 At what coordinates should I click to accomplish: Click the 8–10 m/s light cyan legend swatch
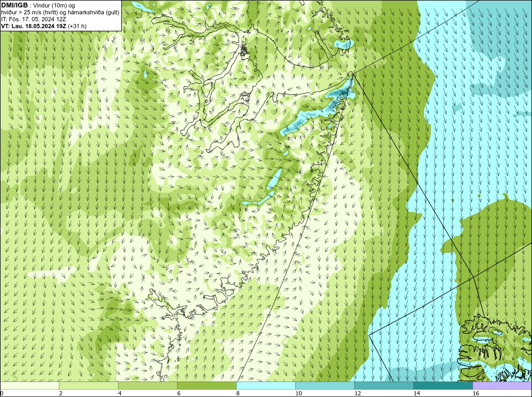[x=265, y=385]
